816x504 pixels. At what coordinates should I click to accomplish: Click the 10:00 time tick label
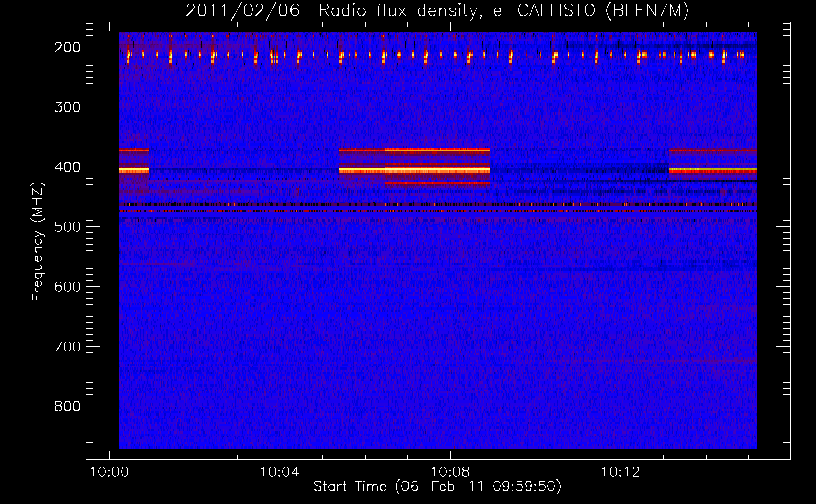pos(109,472)
